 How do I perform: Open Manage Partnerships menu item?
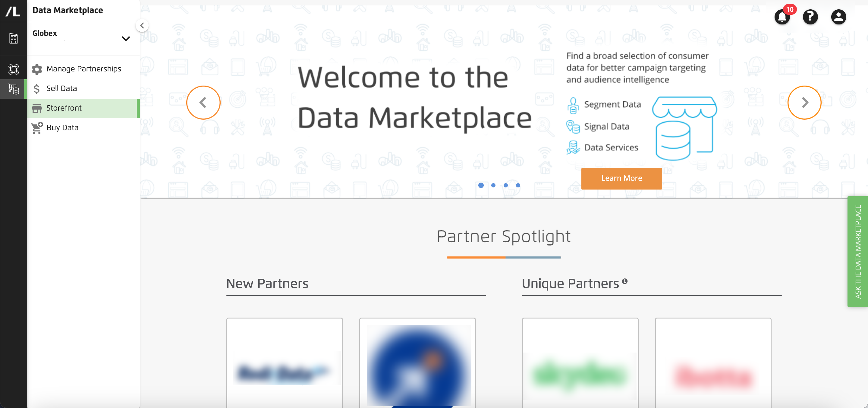point(83,69)
